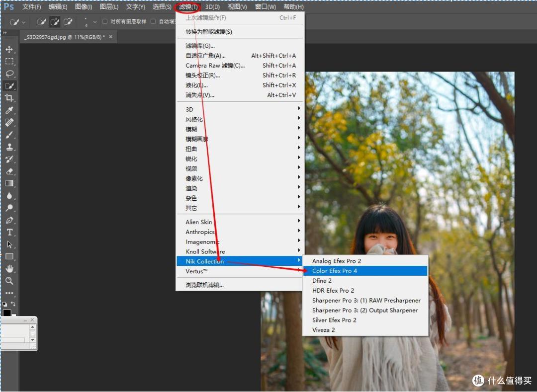Image resolution: width=537 pixels, height=392 pixels.
Task: Select the Eraser tool
Action: pyautogui.click(x=9, y=171)
